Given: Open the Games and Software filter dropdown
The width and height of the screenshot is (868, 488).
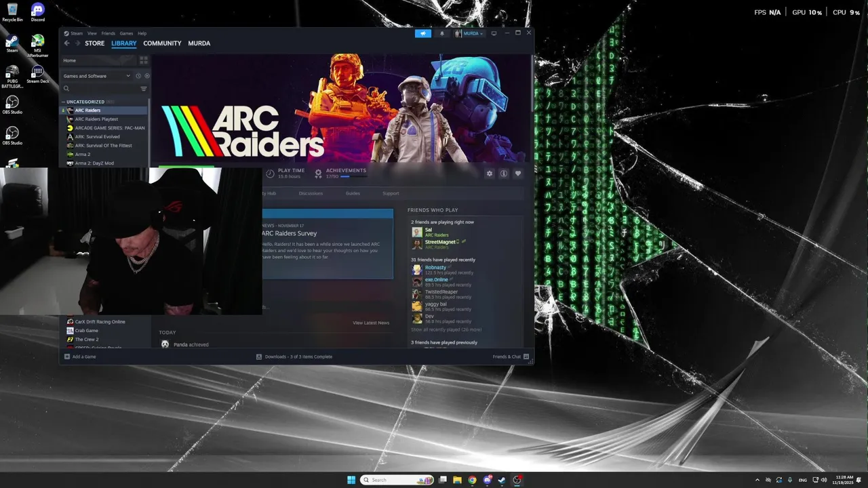Looking at the screenshot, I should [97, 76].
